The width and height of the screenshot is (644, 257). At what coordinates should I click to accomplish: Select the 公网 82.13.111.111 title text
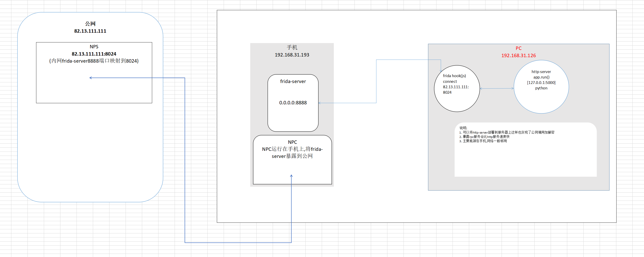pyautogui.click(x=90, y=27)
